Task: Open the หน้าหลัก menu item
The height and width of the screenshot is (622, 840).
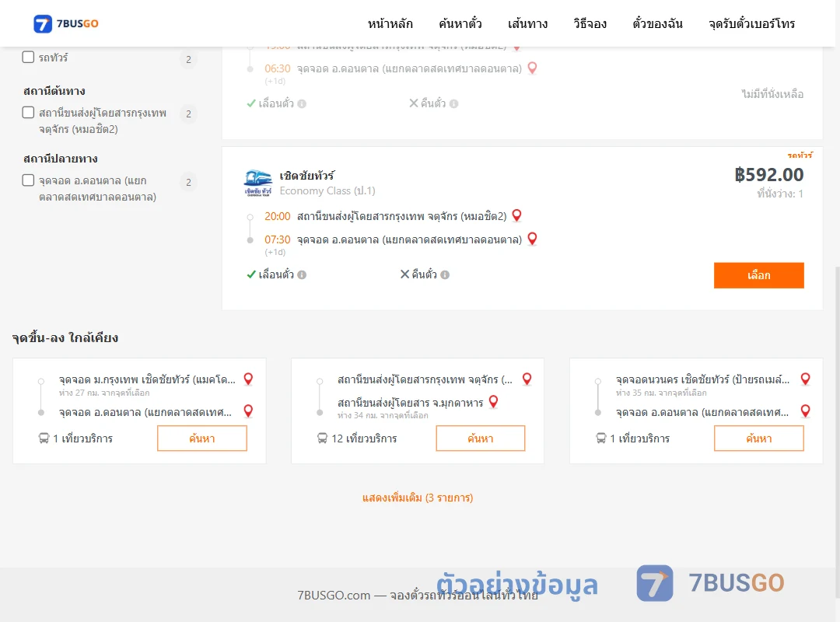Action: point(390,23)
